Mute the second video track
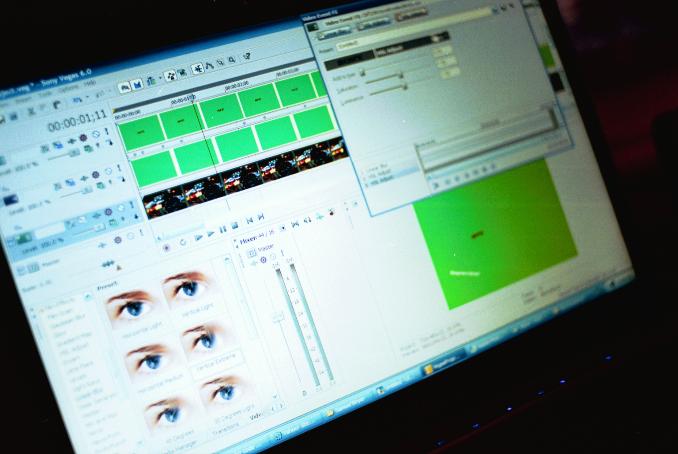 [108, 171]
